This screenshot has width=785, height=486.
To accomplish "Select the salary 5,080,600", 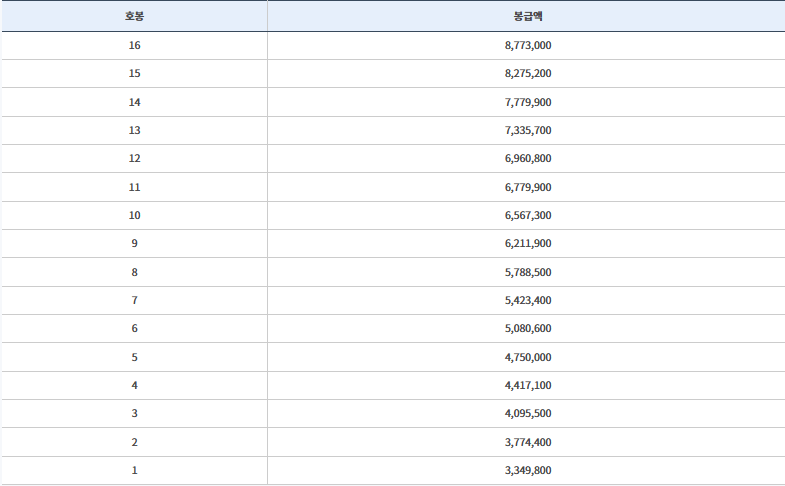I will [528, 329].
